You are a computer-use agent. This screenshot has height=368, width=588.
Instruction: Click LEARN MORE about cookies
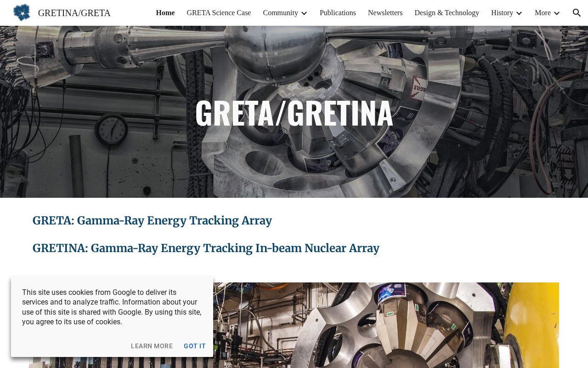coord(152,346)
